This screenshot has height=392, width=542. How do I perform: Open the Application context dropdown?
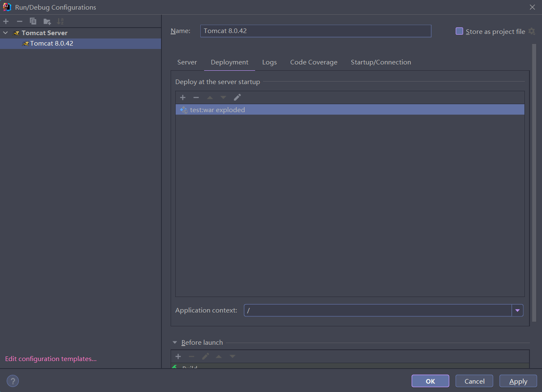[517, 310]
